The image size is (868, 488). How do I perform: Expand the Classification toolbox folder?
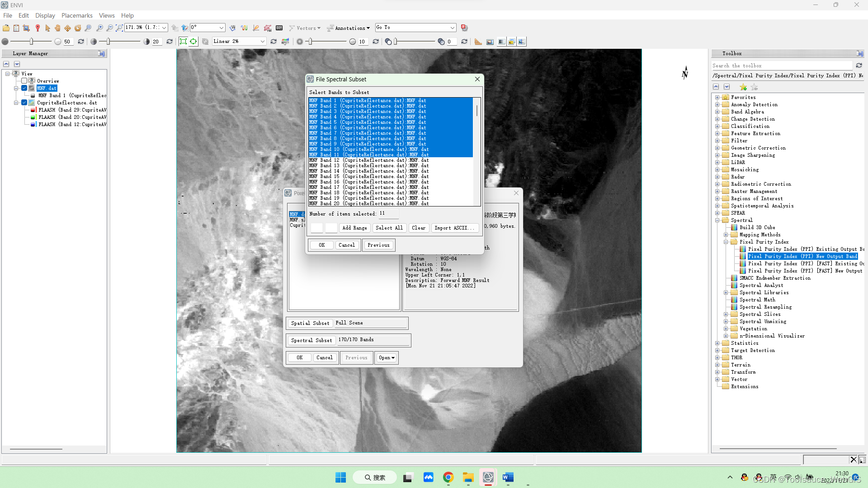point(717,126)
